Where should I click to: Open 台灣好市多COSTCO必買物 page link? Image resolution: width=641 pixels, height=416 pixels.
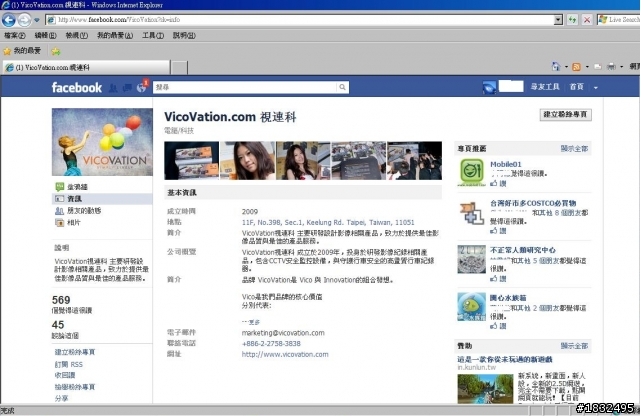(x=533, y=203)
